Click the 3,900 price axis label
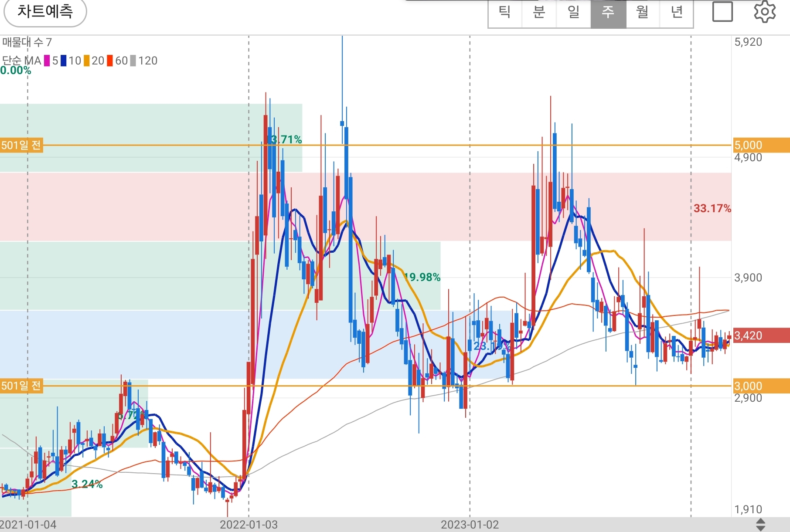Image resolution: width=790 pixels, height=532 pixels. pyautogui.click(x=748, y=278)
